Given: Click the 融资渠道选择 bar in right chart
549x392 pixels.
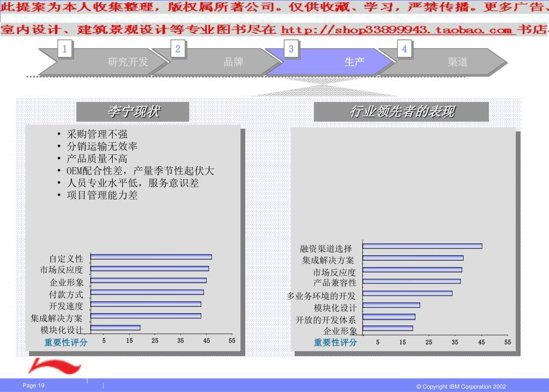Looking at the screenshot, I should (x=422, y=246).
